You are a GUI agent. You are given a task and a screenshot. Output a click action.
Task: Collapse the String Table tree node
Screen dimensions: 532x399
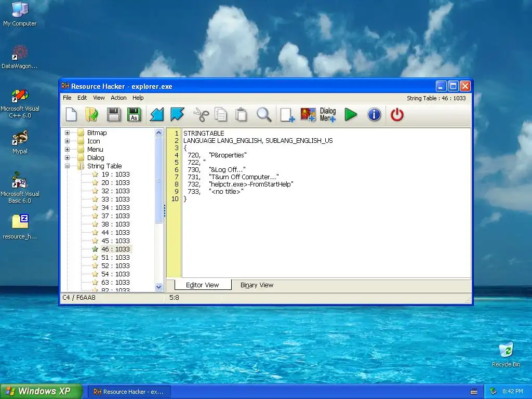click(67, 166)
